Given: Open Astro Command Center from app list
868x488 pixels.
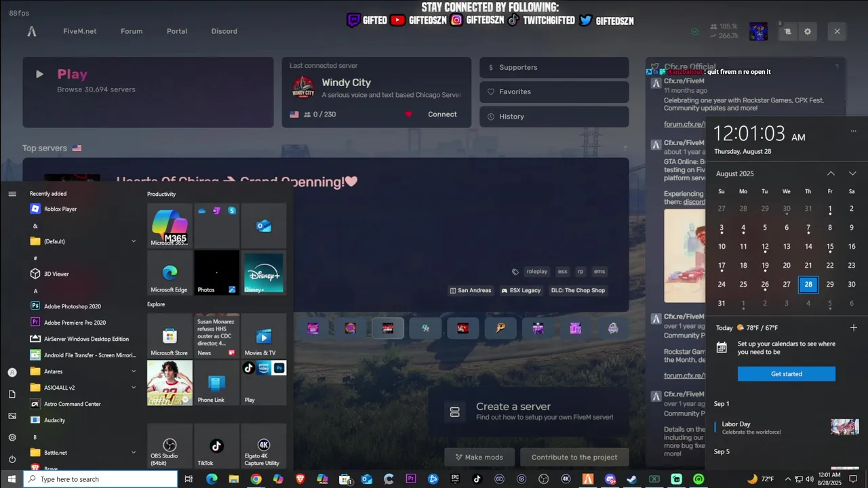Looking at the screenshot, I should (83, 404).
